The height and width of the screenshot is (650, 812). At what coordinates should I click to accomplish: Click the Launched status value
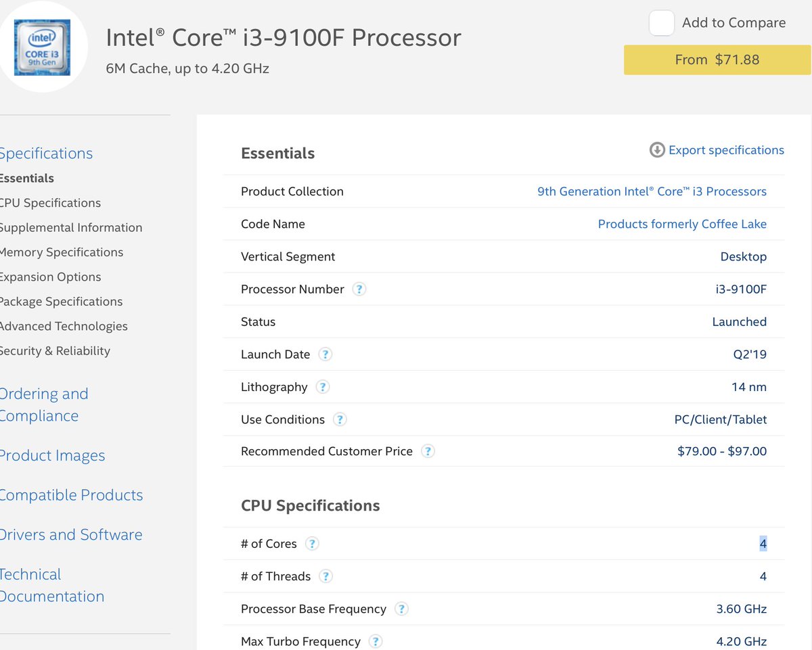tap(740, 322)
